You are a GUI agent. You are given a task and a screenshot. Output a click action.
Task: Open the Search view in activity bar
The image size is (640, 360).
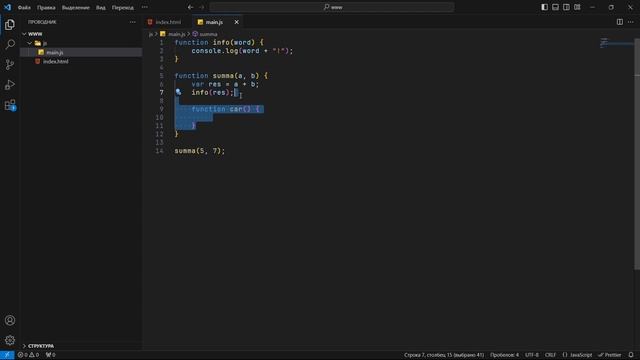tap(10, 44)
